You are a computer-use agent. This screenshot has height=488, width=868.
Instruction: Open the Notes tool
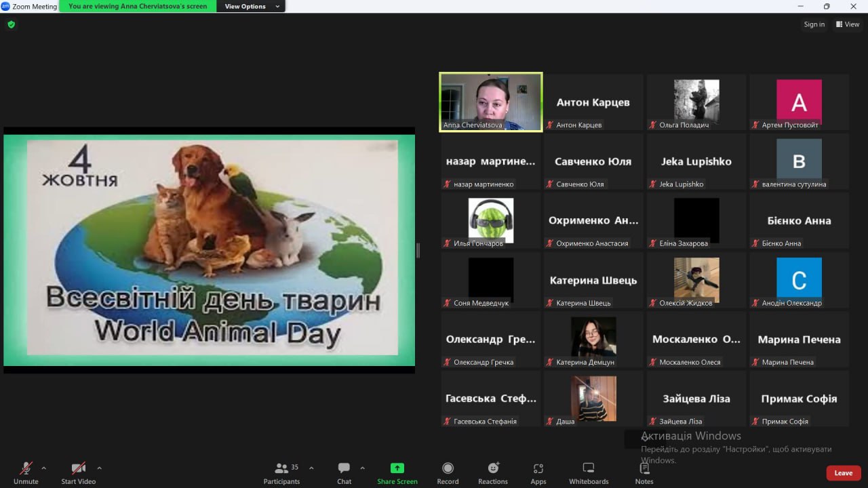pos(644,468)
